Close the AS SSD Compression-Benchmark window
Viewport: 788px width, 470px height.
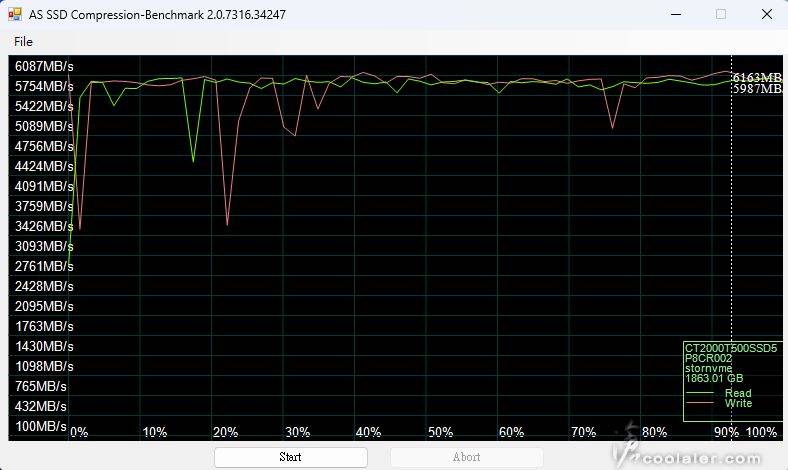pyautogui.click(x=765, y=14)
